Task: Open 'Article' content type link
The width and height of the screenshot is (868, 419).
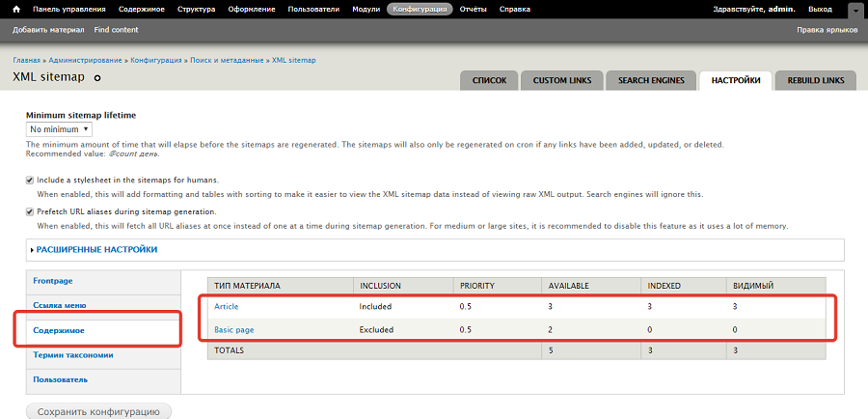Action: point(227,306)
